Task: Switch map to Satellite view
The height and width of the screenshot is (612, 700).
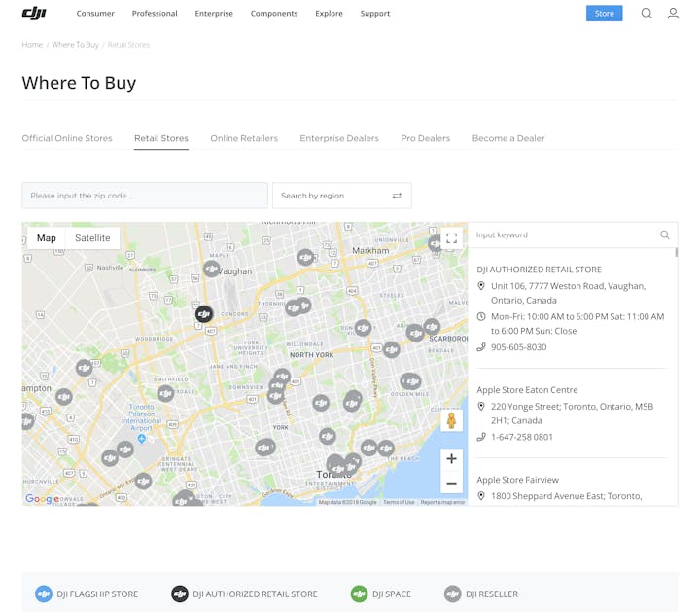Action: [92, 238]
